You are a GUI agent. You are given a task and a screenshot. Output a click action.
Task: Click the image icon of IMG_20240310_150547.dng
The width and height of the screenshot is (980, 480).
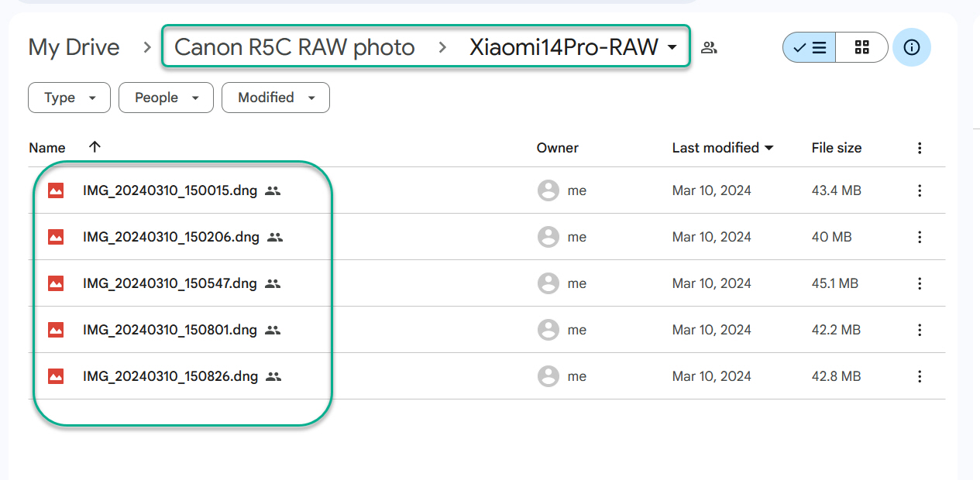pos(56,283)
